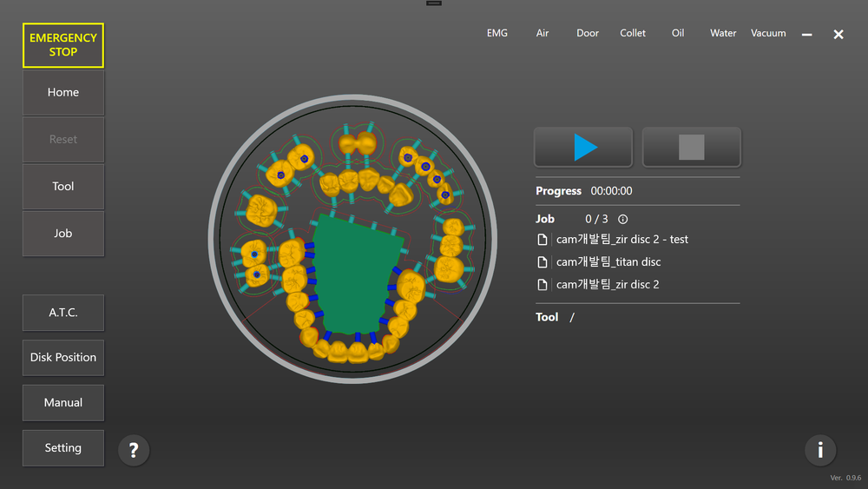
Task: Click the small job info icon
Action: (x=622, y=220)
